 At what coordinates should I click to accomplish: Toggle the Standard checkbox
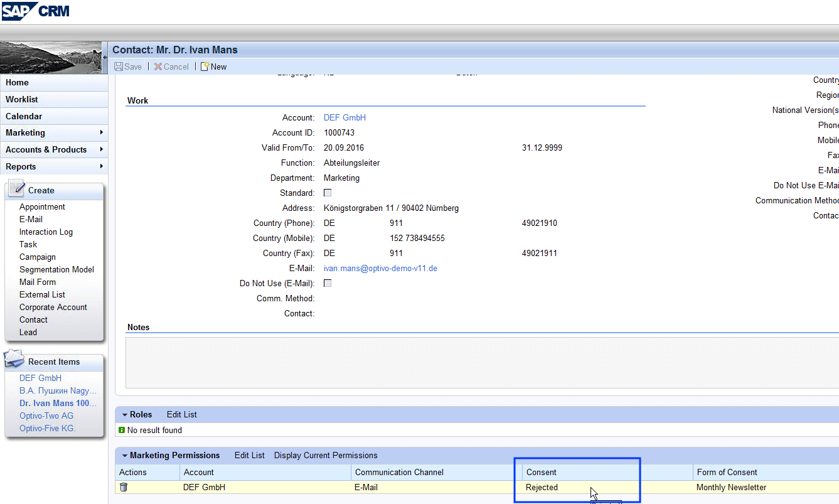327,193
